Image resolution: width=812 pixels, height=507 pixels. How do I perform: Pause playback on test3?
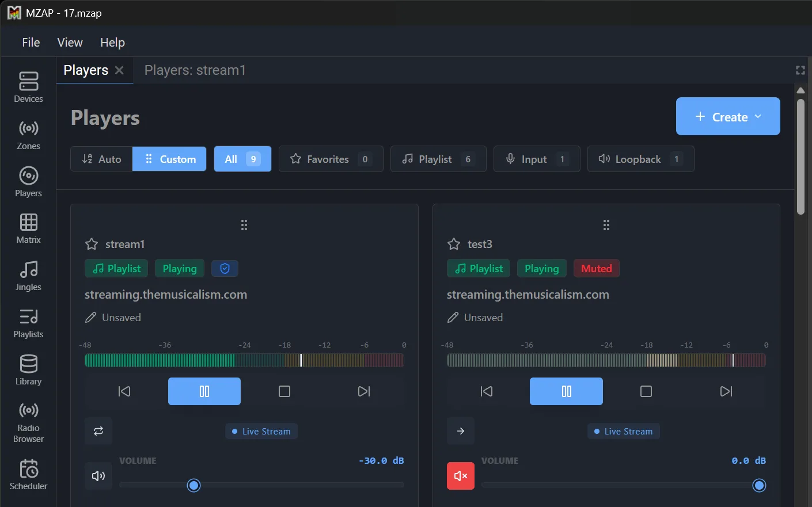566,391
